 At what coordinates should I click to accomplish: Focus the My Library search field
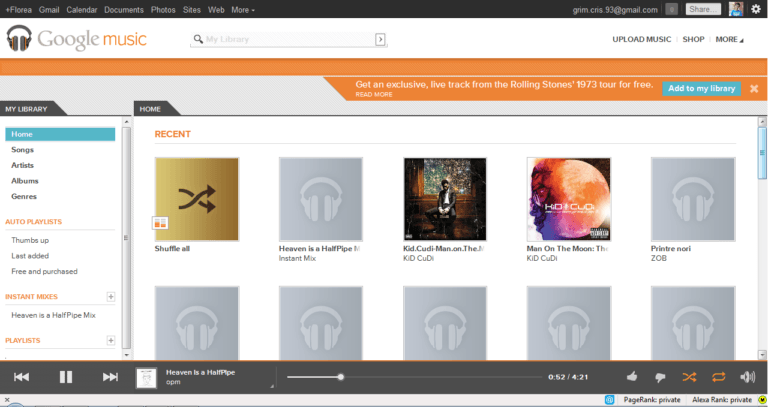pos(289,39)
